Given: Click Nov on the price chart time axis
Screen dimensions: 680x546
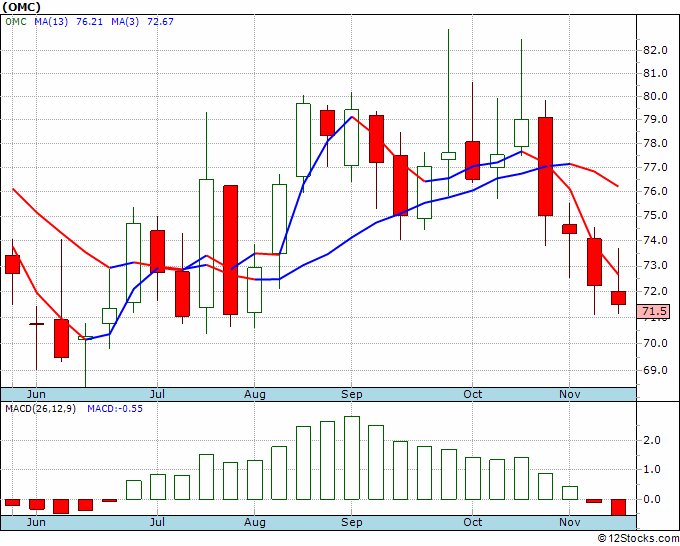Looking at the screenshot, I should tap(569, 394).
